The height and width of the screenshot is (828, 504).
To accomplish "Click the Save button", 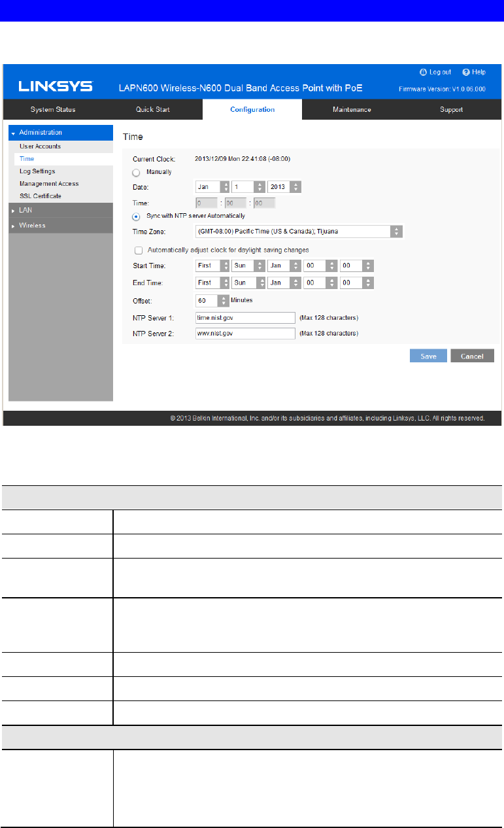I will click(428, 356).
